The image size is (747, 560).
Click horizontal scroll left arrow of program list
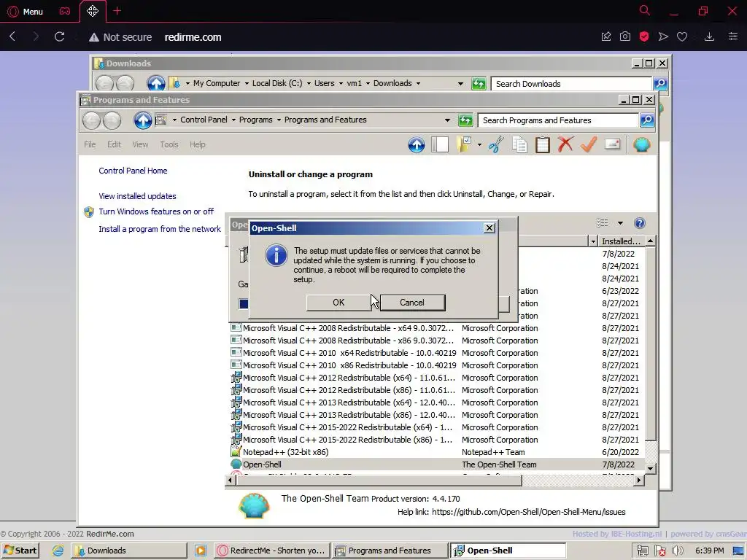click(230, 481)
